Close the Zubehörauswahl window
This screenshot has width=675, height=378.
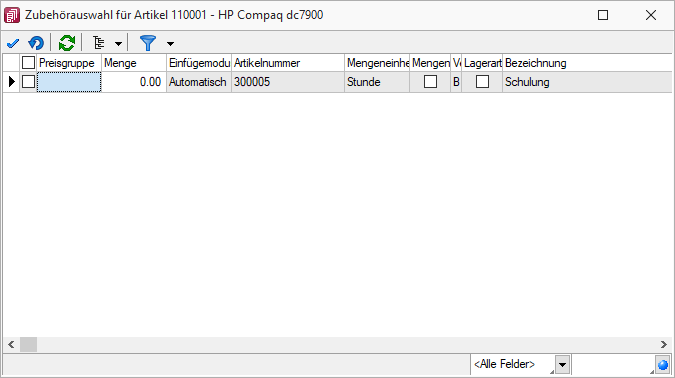pyautogui.click(x=651, y=15)
